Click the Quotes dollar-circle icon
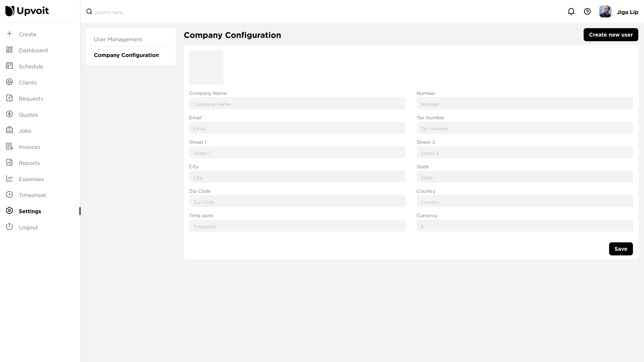Image resolution: width=644 pixels, height=362 pixels. pyautogui.click(x=9, y=114)
